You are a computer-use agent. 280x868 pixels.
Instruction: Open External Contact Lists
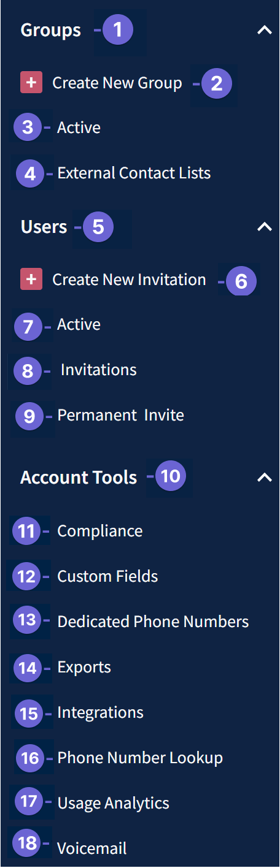coord(134,173)
